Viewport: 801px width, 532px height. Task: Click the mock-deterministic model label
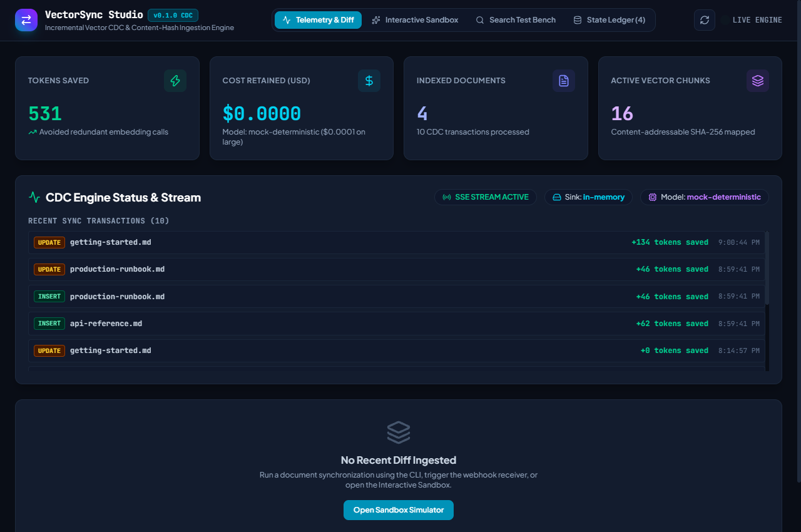pos(724,197)
